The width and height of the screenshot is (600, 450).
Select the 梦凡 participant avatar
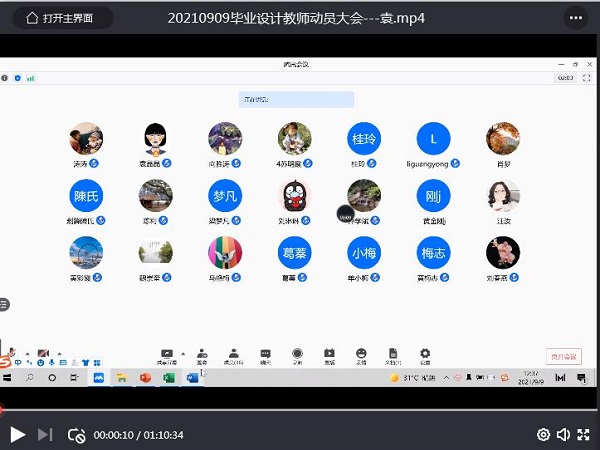click(225, 196)
